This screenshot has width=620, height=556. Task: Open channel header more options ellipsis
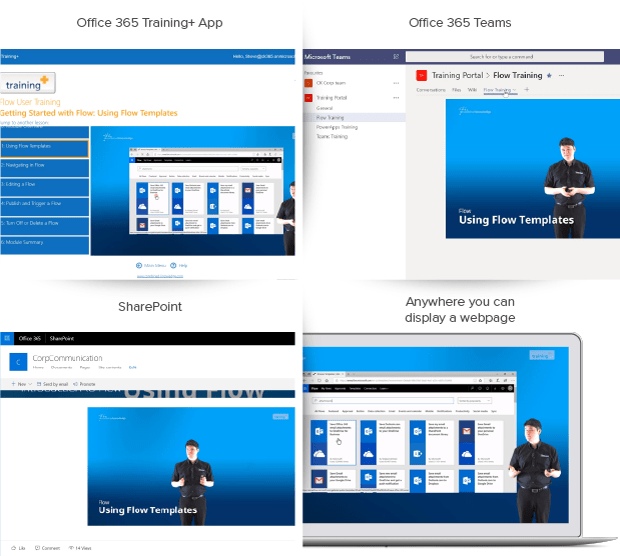pos(561,76)
